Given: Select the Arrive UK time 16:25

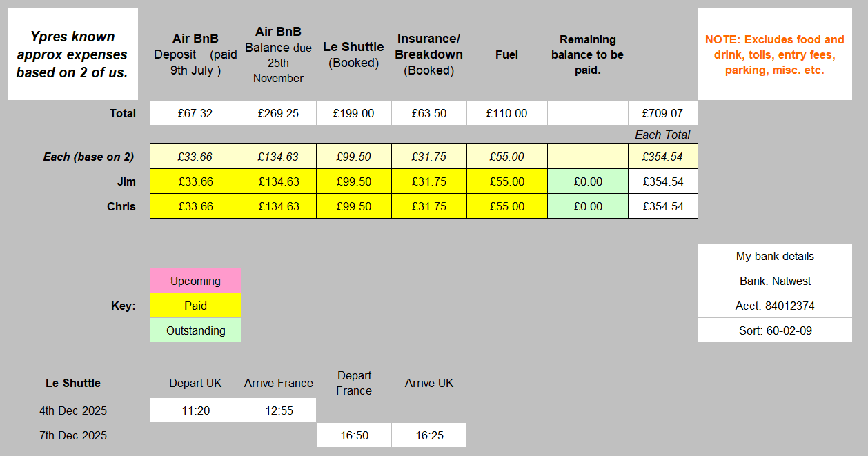Looking at the screenshot, I should pyautogui.click(x=428, y=435).
